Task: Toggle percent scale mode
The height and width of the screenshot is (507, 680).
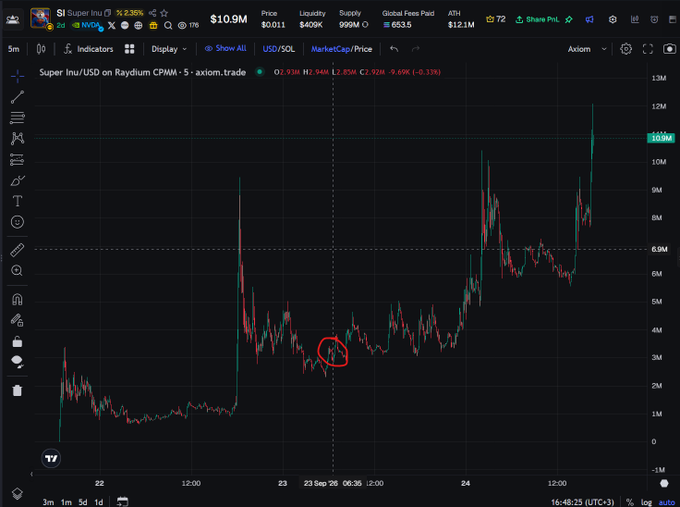Action: point(630,502)
